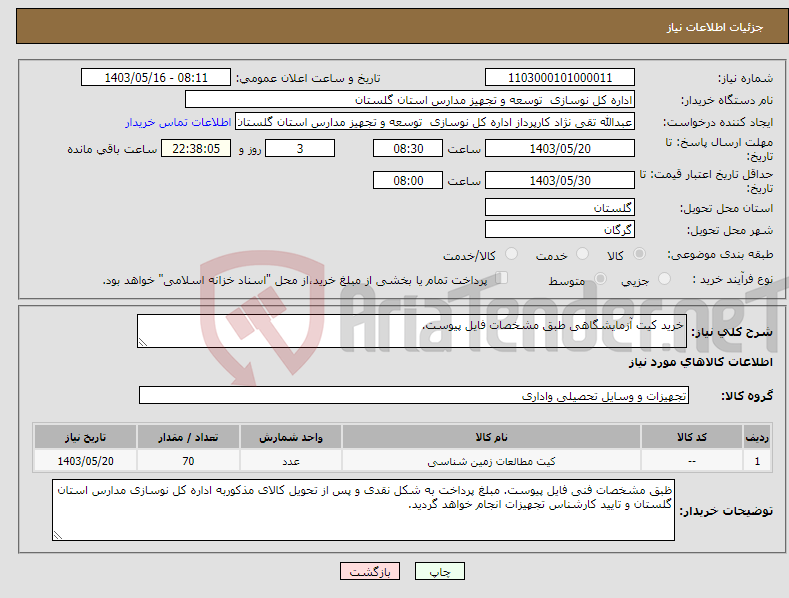Image resolution: width=789 pixels, height=598 pixels.
Task: Click the item name کیت مطالعات زمین شناسی
Action: click(x=491, y=462)
